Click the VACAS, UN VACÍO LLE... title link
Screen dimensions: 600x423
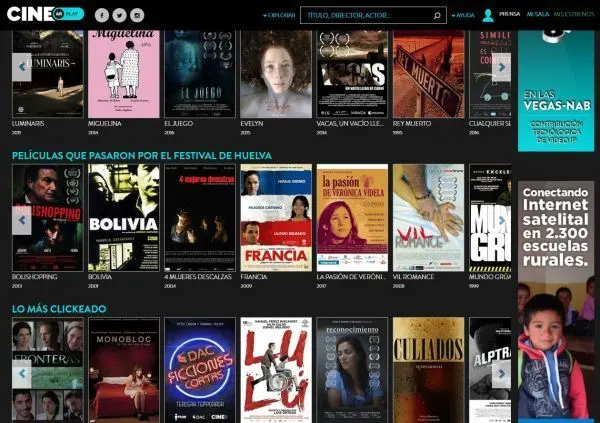click(350, 124)
